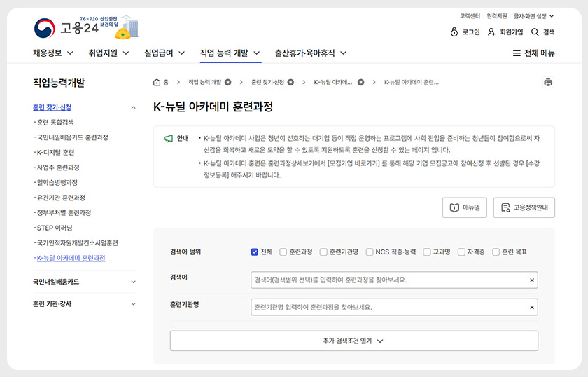Check the 자격증 checkbox
This screenshot has width=588, height=377.
461,252
